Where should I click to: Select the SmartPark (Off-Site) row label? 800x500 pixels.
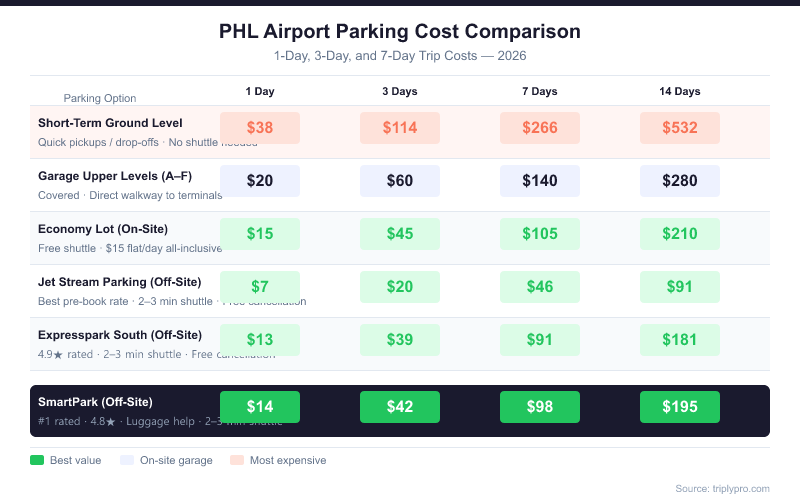95,402
